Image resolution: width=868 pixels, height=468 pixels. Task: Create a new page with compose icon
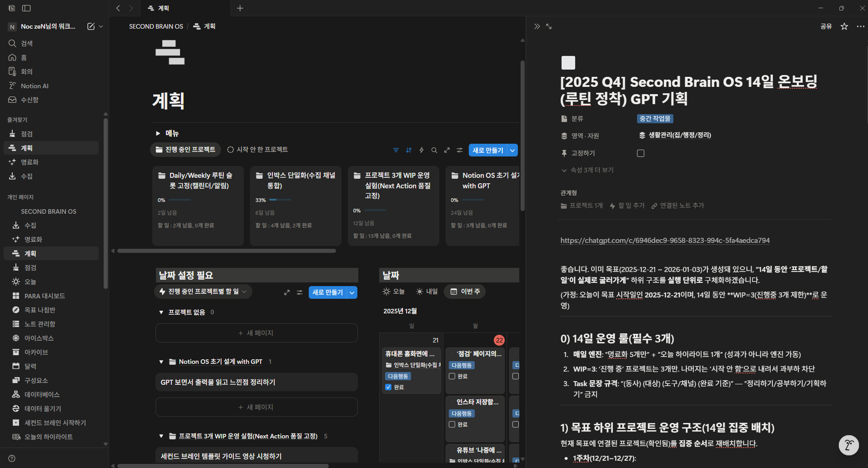[x=91, y=26]
